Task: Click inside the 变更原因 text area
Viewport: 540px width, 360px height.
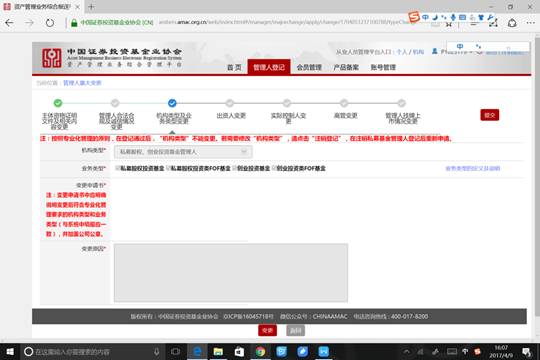Action: tap(231, 272)
